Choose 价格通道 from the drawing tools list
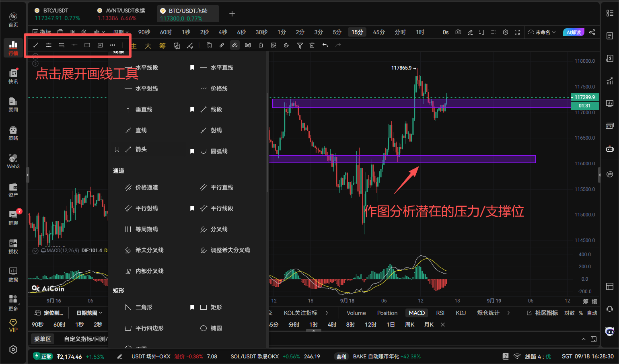 146,187
